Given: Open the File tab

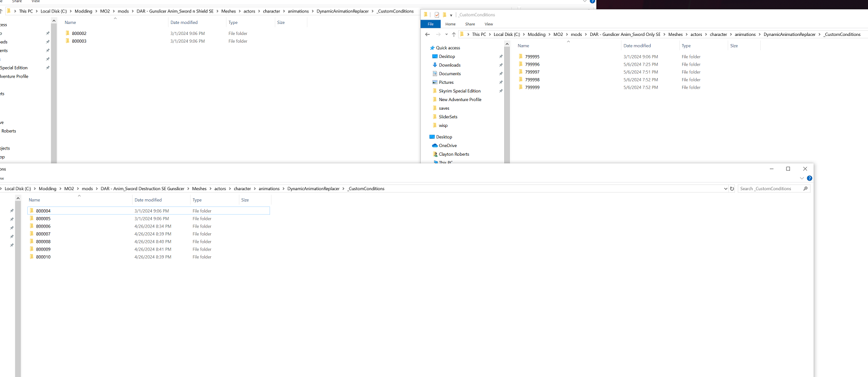Looking at the screenshot, I should 430,24.
